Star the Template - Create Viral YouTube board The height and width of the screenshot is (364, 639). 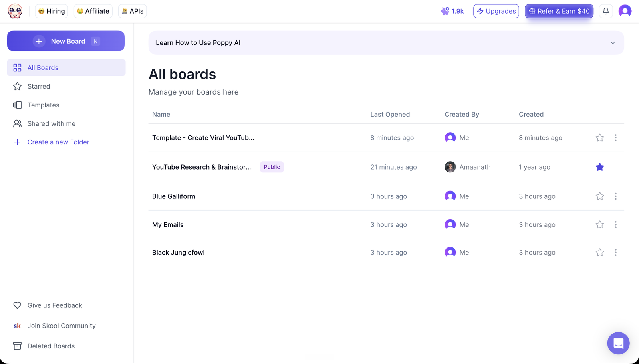coord(600,138)
